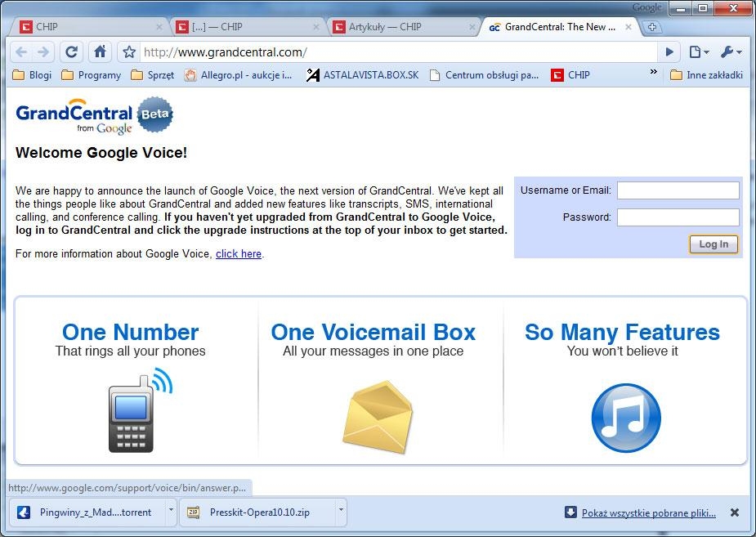Click the 'Welcome Google Voice!' heading
Image resolution: width=756 pixels, height=537 pixels.
[101, 153]
